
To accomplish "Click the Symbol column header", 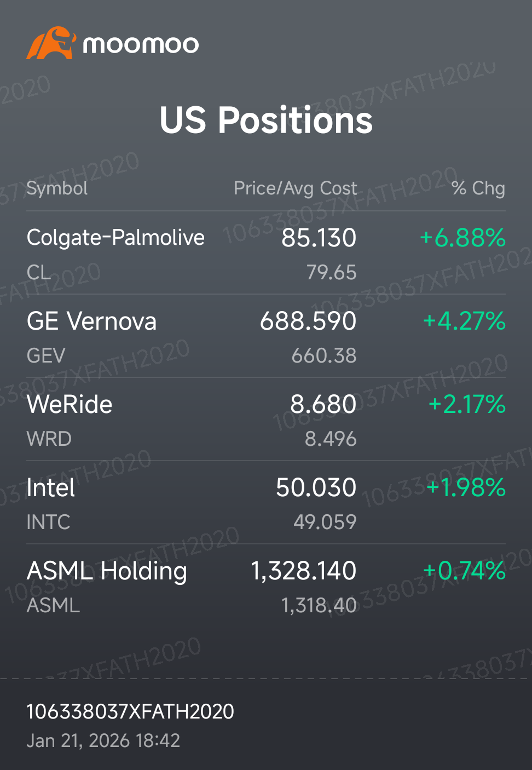I will [x=57, y=188].
